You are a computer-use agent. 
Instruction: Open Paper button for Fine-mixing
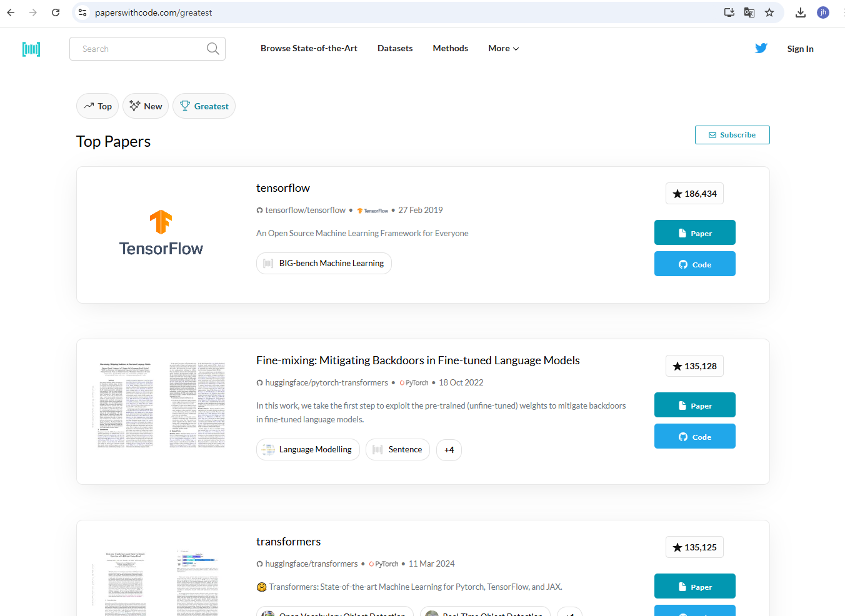(695, 405)
